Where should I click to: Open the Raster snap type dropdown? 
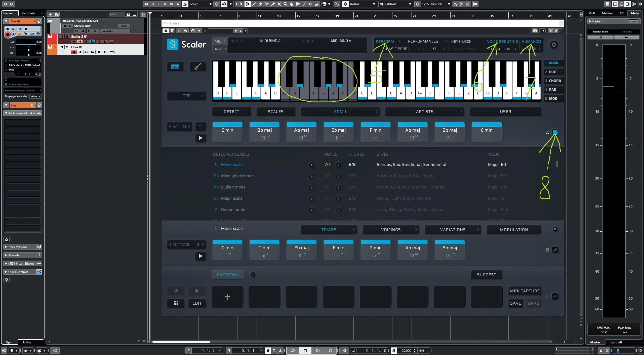363,4
